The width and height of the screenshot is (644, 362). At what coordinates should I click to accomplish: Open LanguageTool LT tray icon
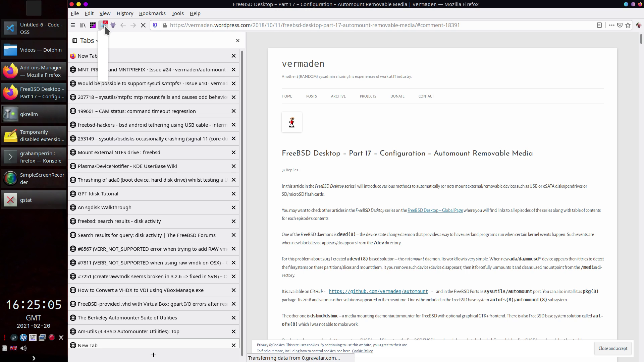pyautogui.click(x=33, y=338)
